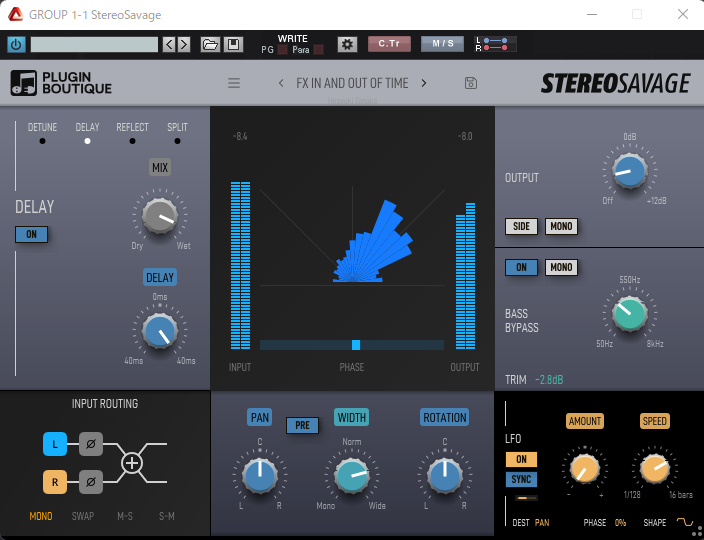Screen dimensions: 704x540
Task: Toggle the LFO SYNC button
Action: (x=521, y=479)
